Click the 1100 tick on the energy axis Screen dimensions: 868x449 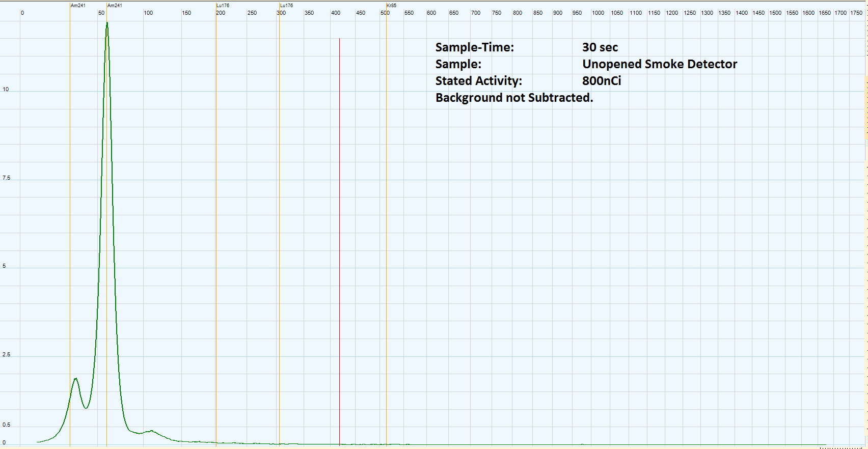tap(636, 13)
